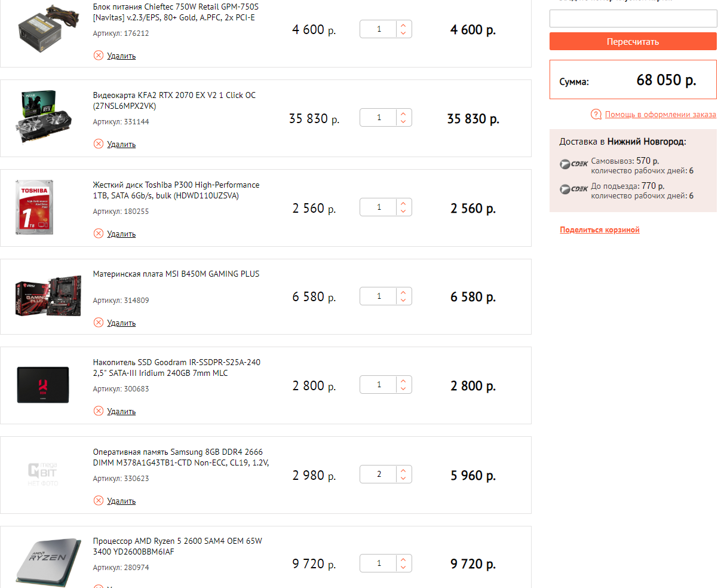
Task: Decrease quantity of Goodram SSD drive
Action: click(403, 389)
